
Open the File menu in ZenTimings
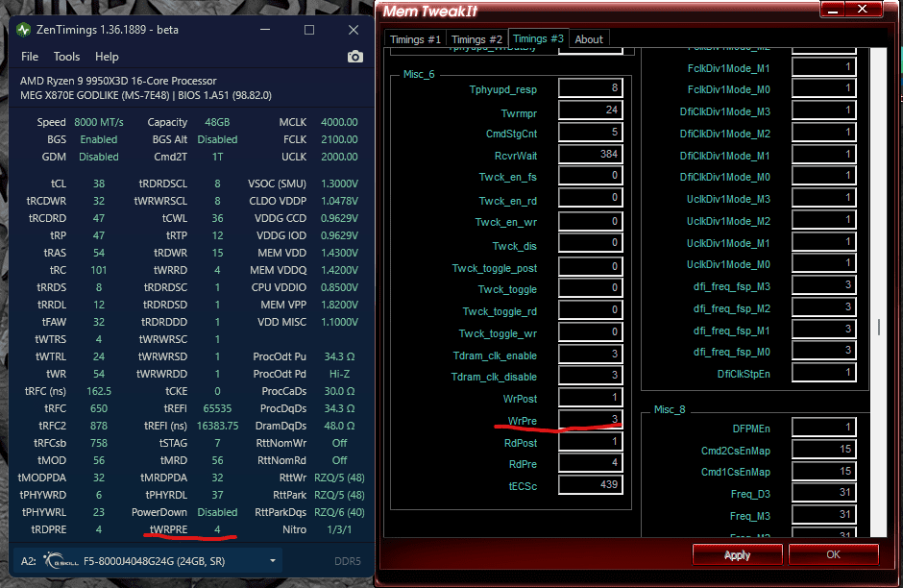[x=30, y=57]
